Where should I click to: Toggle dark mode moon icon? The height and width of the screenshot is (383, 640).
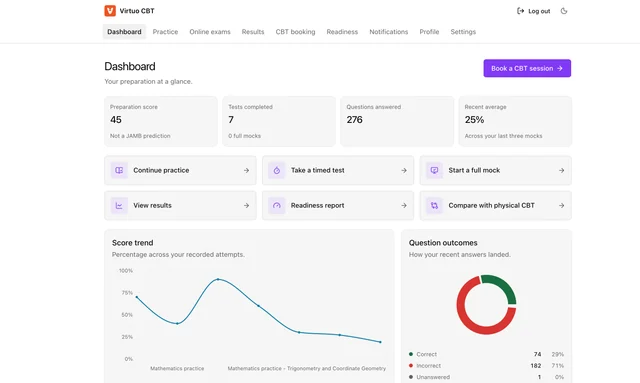tap(564, 11)
